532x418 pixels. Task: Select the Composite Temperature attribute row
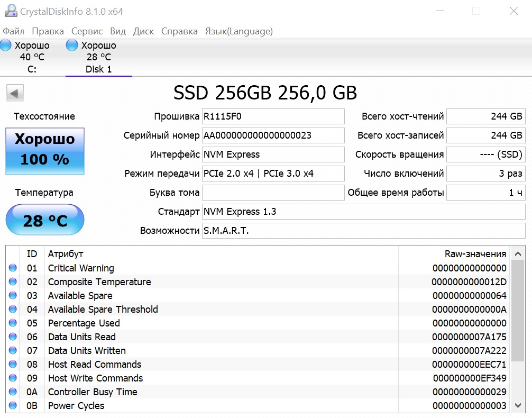[x=212, y=282]
